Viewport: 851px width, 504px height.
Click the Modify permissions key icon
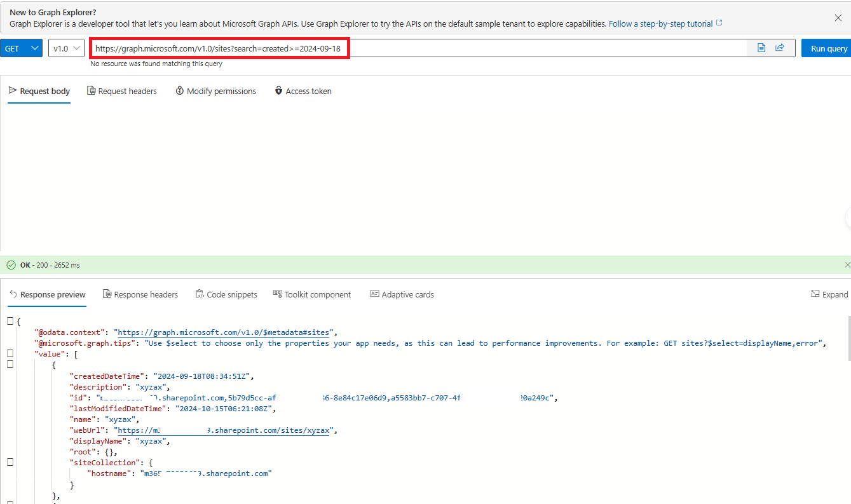point(180,91)
